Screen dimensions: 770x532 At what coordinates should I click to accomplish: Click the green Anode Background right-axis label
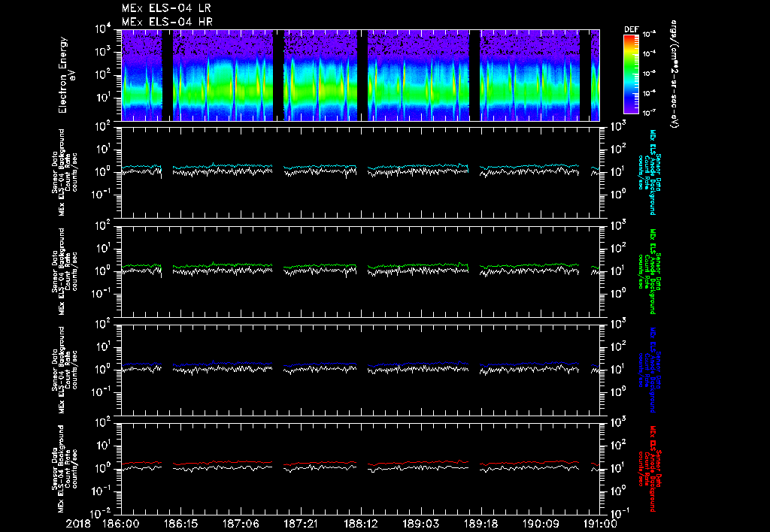[649, 271]
